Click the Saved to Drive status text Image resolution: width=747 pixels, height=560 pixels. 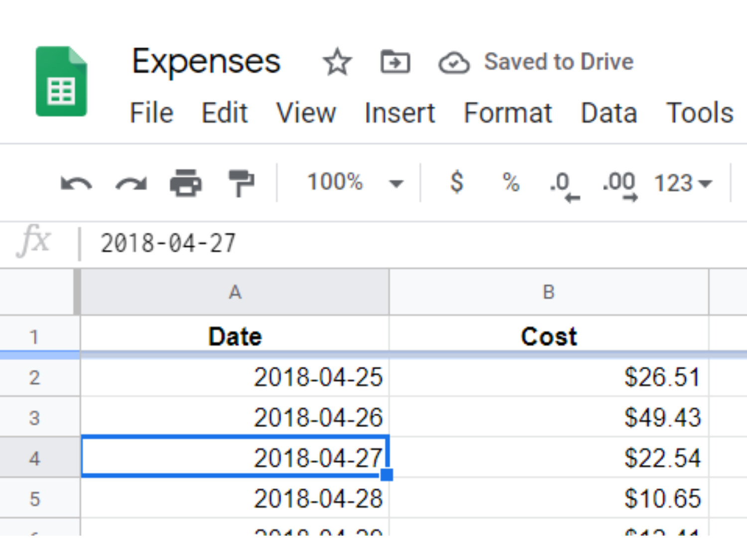click(x=559, y=62)
